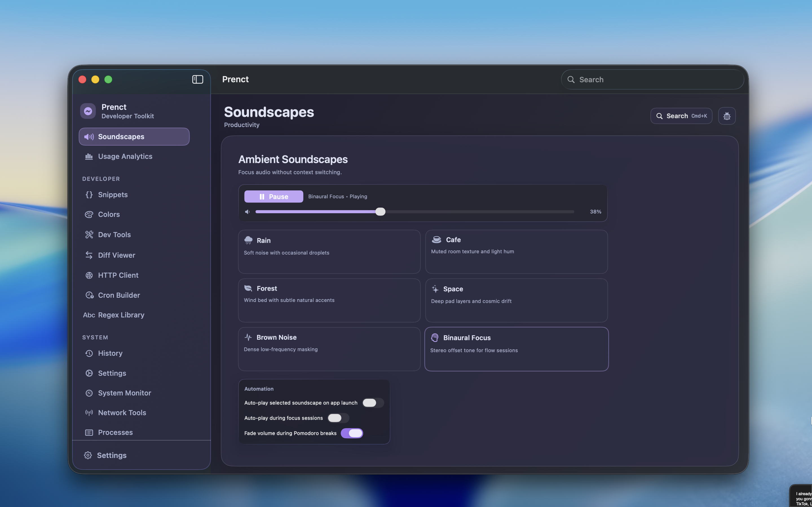Image resolution: width=812 pixels, height=507 pixels.
Task: Click the sidebar toggle icon
Action: click(x=197, y=79)
